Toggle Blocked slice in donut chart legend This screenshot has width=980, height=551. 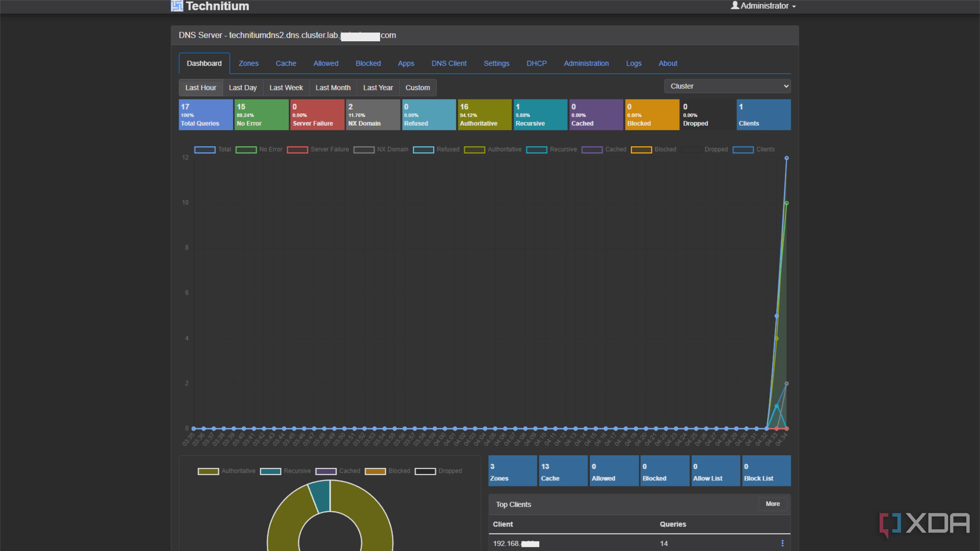(387, 471)
